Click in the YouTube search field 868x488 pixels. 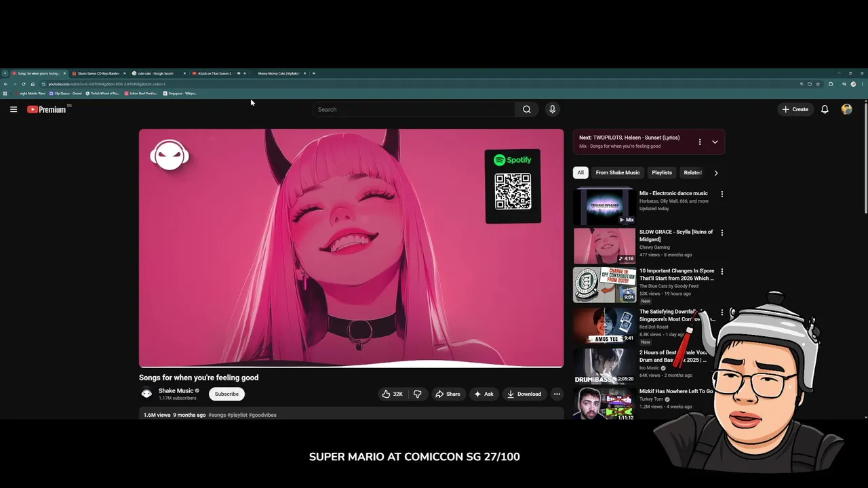click(x=414, y=109)
